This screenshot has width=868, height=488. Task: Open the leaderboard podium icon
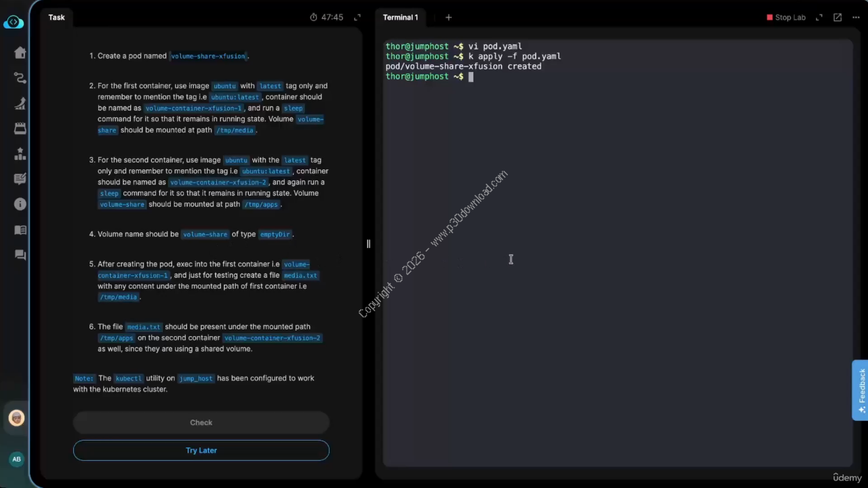[20, 154]
